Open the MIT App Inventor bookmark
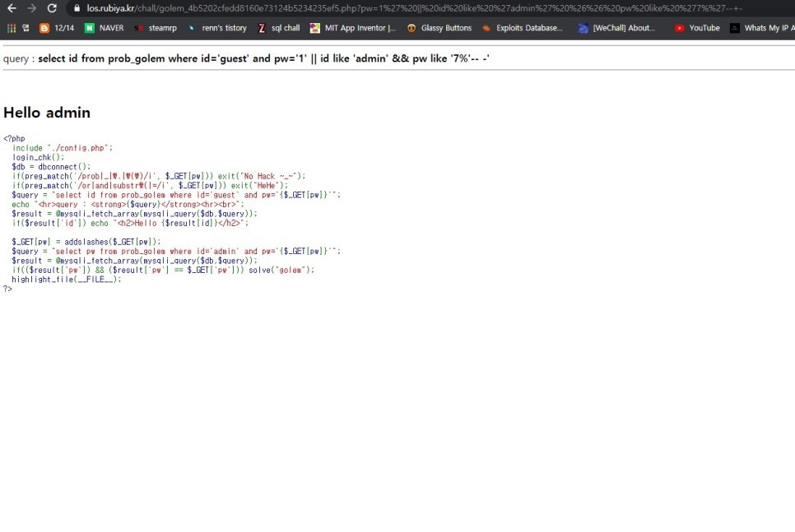This screenshot has width=795, height=532. pos(353,28)
